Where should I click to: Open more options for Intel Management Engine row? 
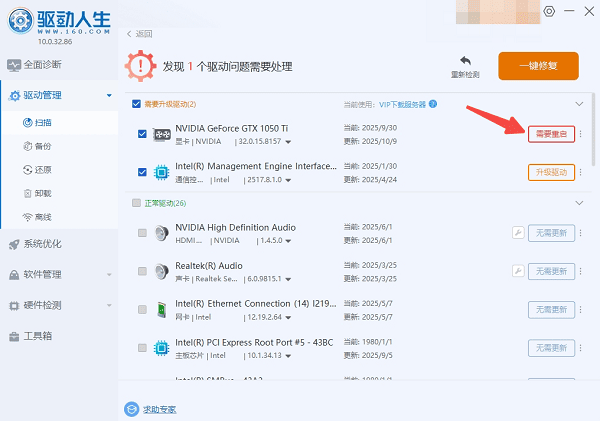pyautogui.click(x=582, y=173)
